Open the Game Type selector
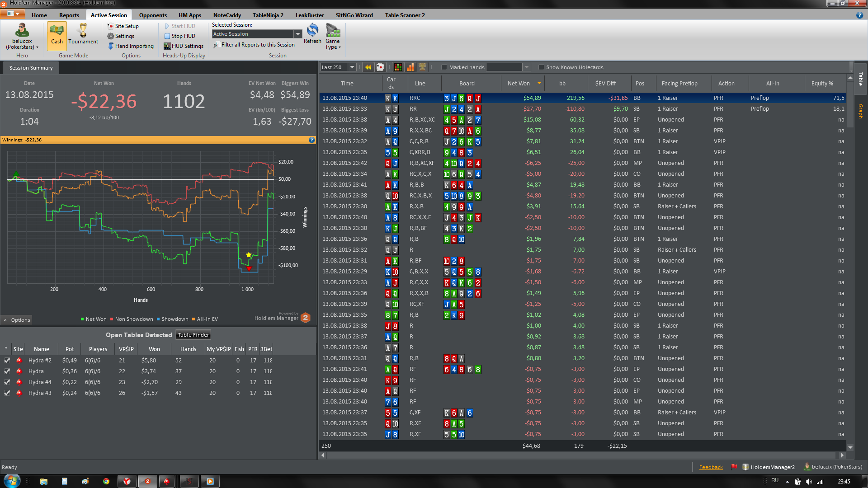The width and height of the screenshot is (868, 488). [x=333, y=36]
